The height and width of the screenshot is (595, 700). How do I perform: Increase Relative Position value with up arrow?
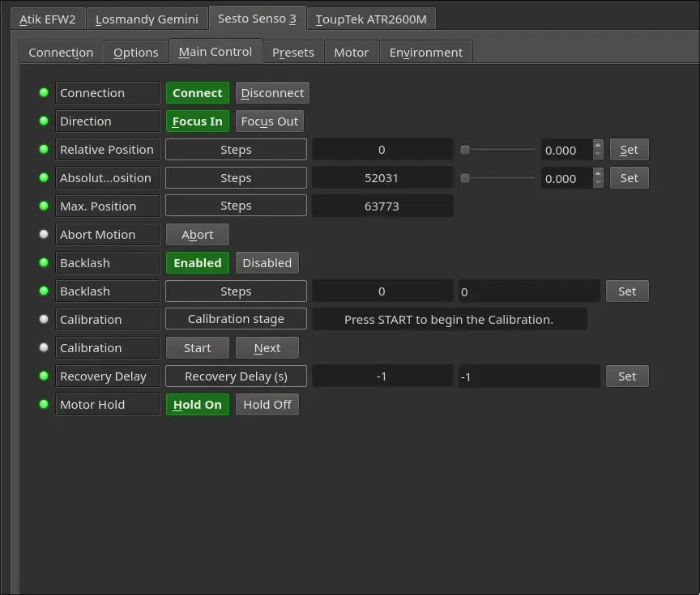coord(598,145)
